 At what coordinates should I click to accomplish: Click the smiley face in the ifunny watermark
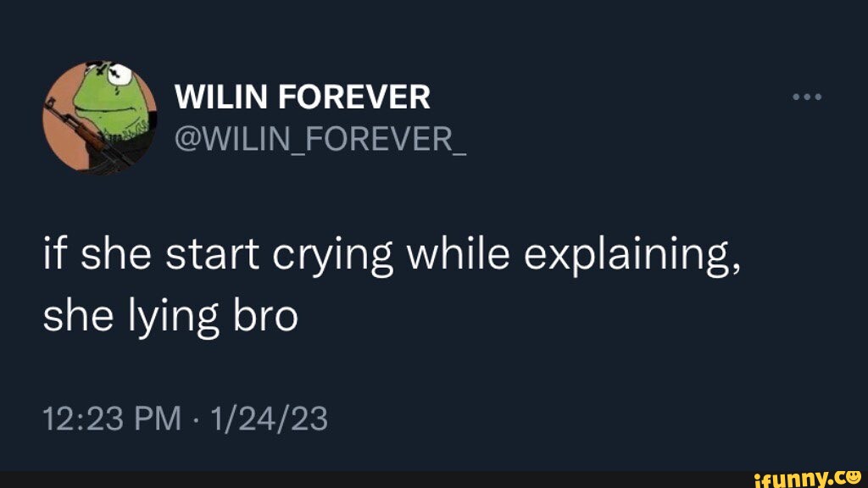point(855,476)
